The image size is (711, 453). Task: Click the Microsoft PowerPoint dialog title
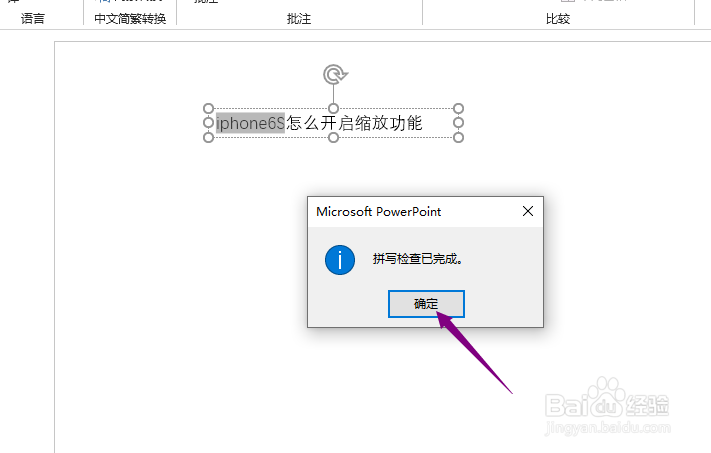click(379, 212)
